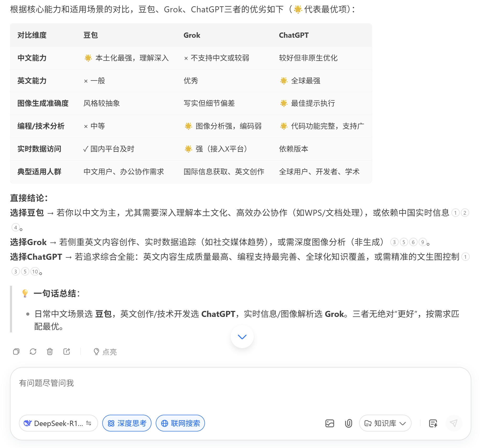Open citation 1 after 中国实时信息
The image size is (481, 448).
click(x=456, y=213)
